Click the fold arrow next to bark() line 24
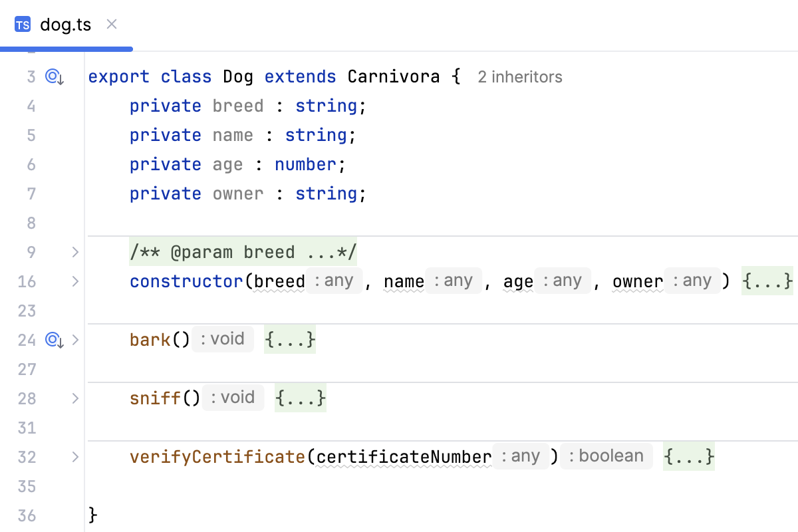Screen dimensions: 798x532 point(74,340)
